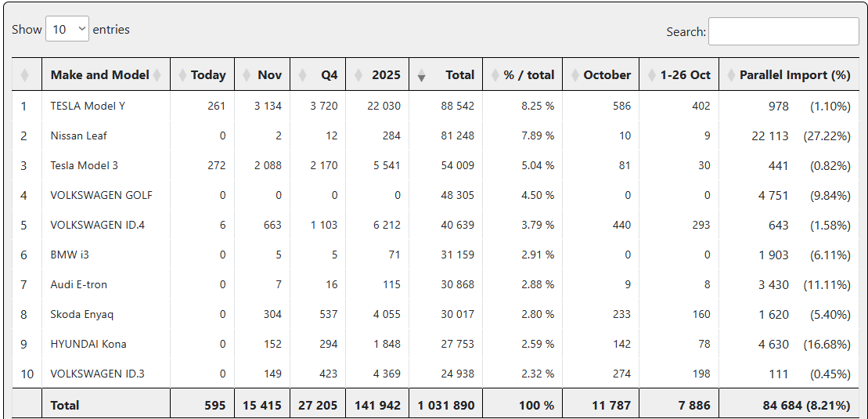This screenshot has width=868, height=419.
Task: Click the 8.25 % share value
Action: click(x=537, y=106)
